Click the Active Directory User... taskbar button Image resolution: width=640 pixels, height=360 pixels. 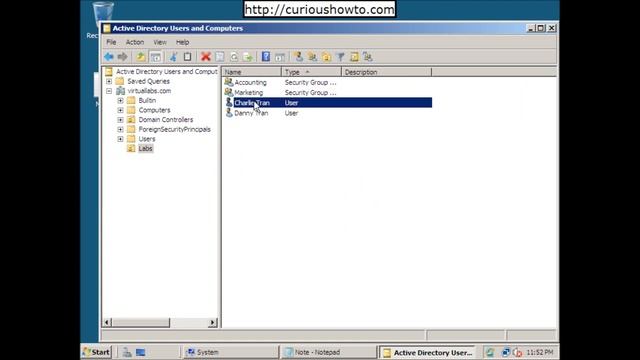[427, 353]
